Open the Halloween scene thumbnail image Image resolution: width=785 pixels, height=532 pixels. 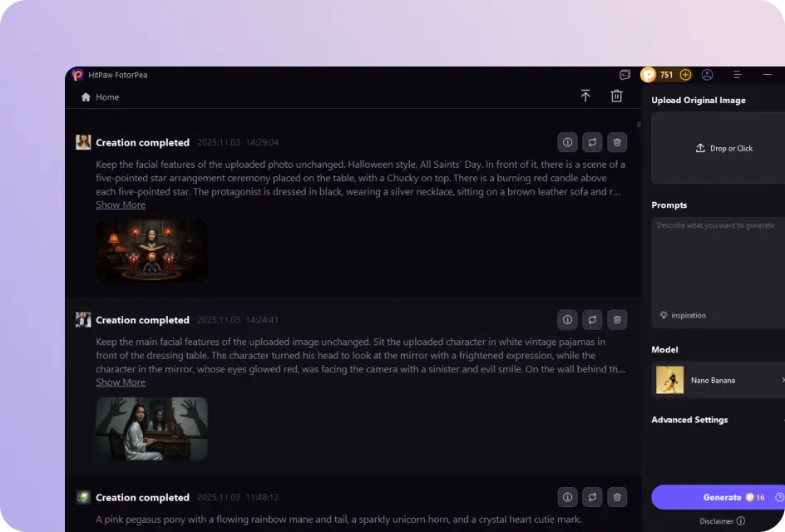click(151, 251)
